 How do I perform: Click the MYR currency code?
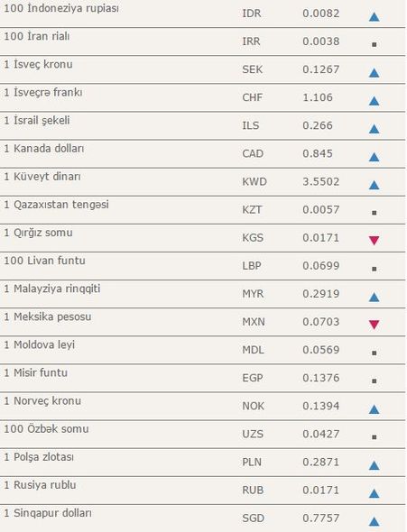(253, 293)
